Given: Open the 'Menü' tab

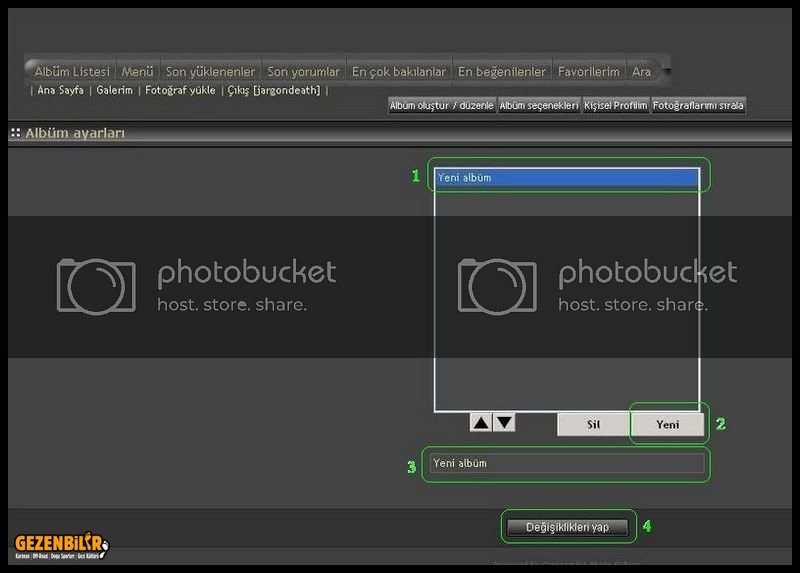Looking at the screenshot, I should click(x=137, y=72).
